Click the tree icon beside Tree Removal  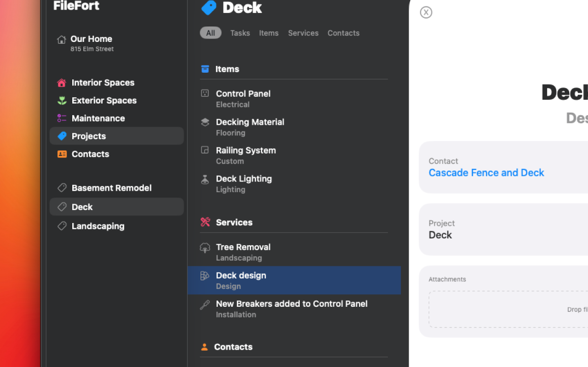pos(205,248)
